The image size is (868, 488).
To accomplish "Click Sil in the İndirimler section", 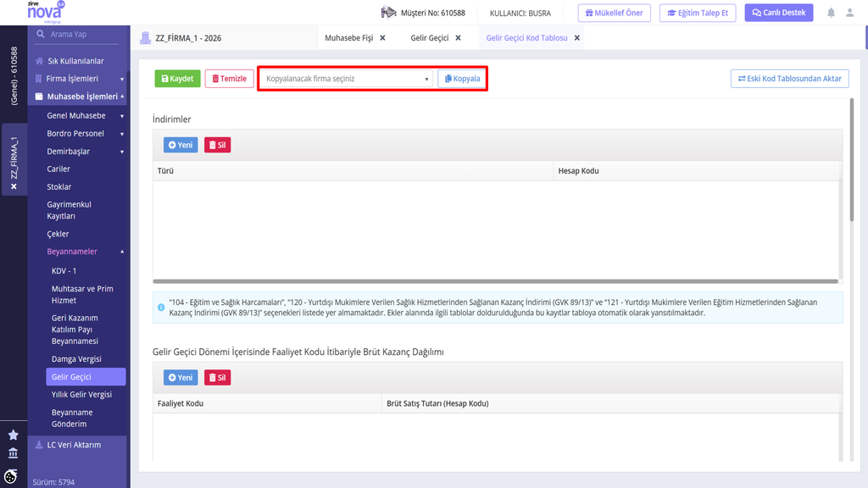I will [217, 145].
